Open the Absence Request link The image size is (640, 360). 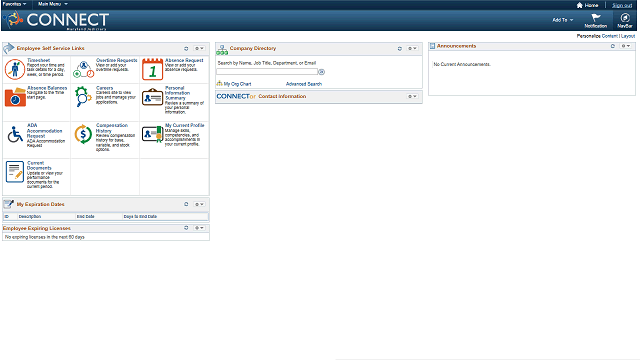point(184,60)
